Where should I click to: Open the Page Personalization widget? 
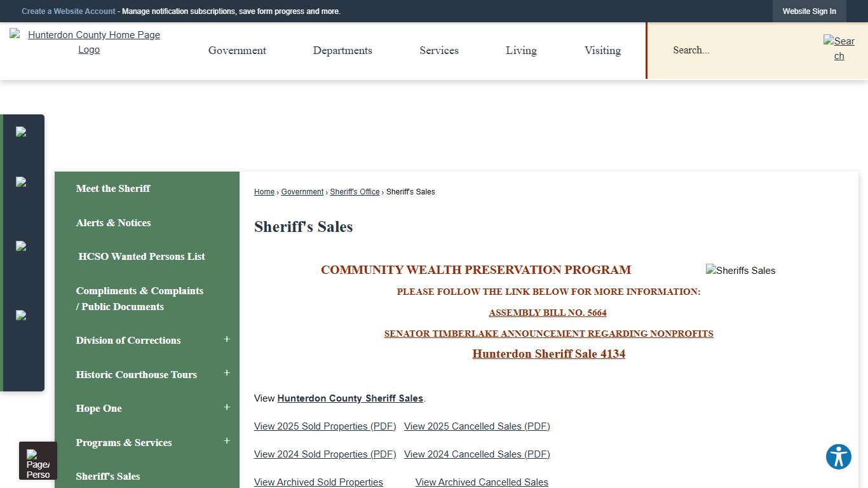point(37,460)
